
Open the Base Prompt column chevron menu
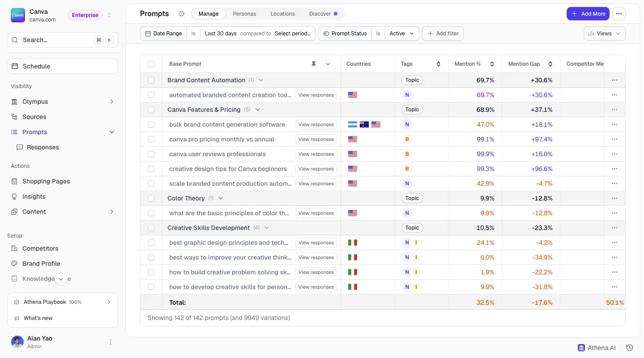[328, 64]
